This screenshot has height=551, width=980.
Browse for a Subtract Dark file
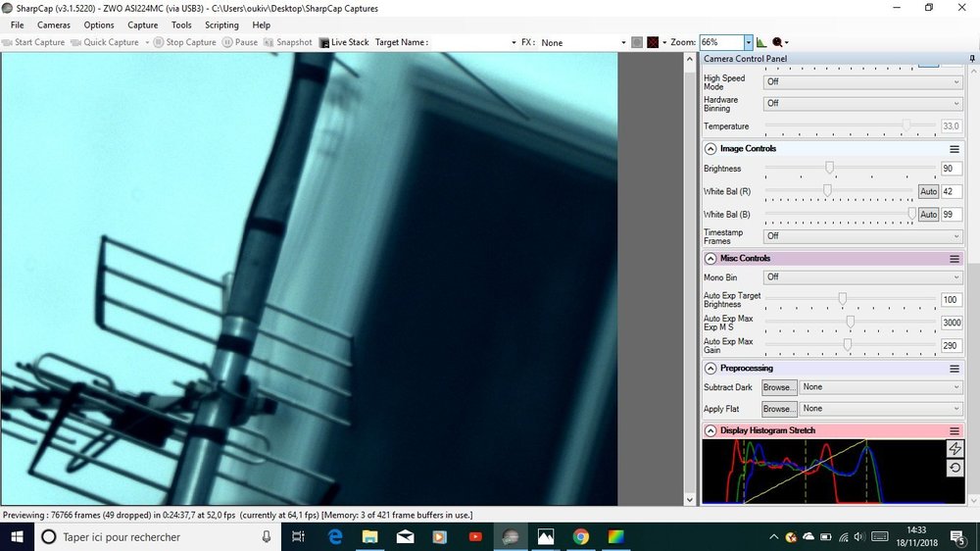(x=779, y=388)
